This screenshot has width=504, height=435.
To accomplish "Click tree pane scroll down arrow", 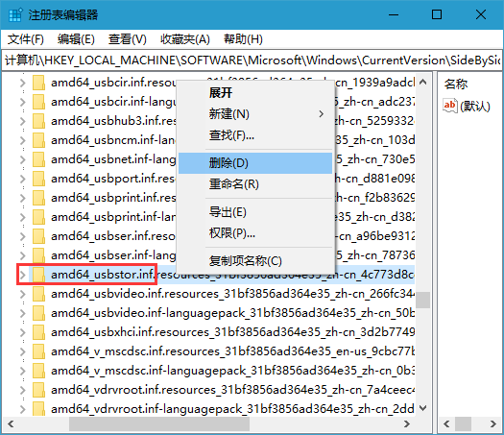I will (x=423, y=408).
